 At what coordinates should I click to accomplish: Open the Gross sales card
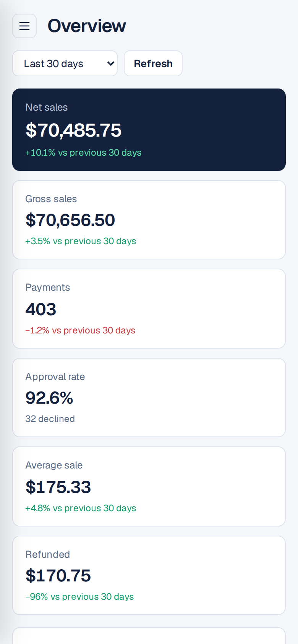tap(149, 220)
